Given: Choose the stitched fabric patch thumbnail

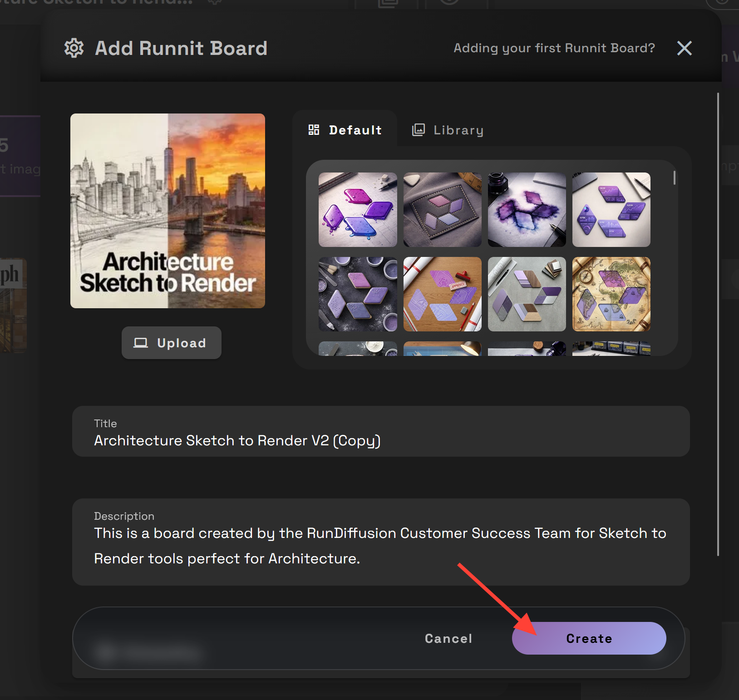Looking at the screenshot, I should (442, 210).
